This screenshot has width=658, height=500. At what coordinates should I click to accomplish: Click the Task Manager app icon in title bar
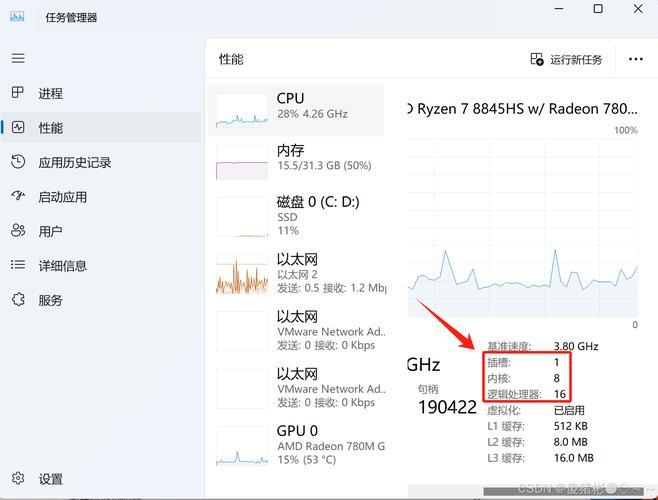pos(17,17)
